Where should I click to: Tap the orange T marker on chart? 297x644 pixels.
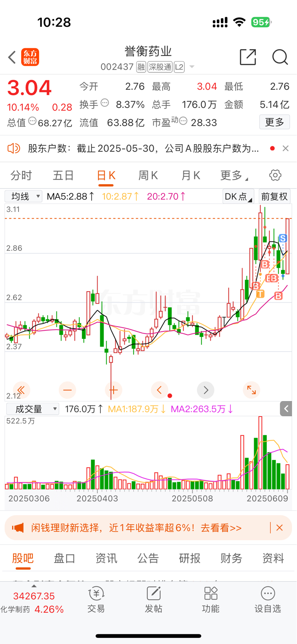260,294
